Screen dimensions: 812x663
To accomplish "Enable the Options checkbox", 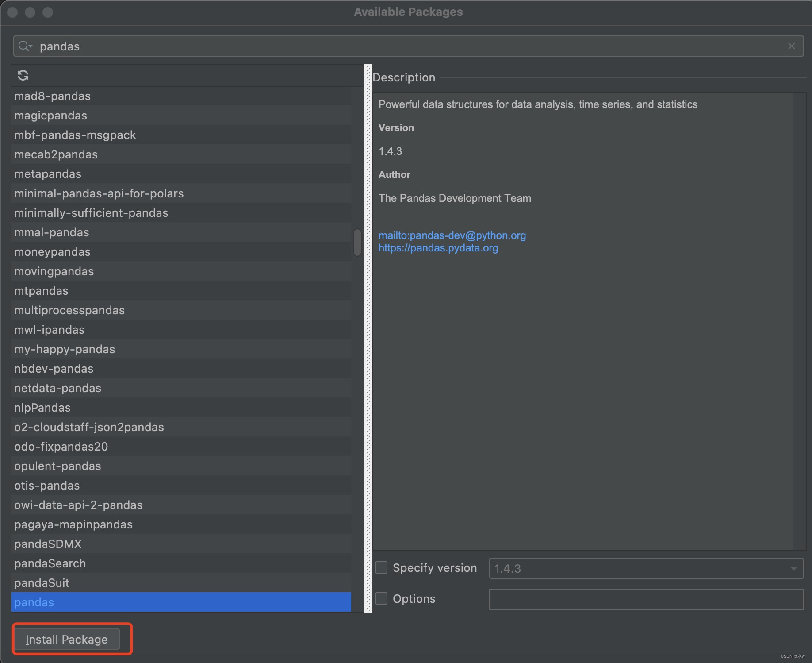I will point(381,598).
